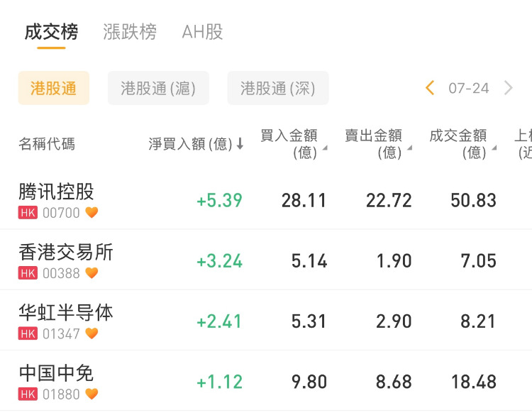Toggle favorite heart for 00388
The width and height of the screenshot is (532, 415).
point(92,273)
